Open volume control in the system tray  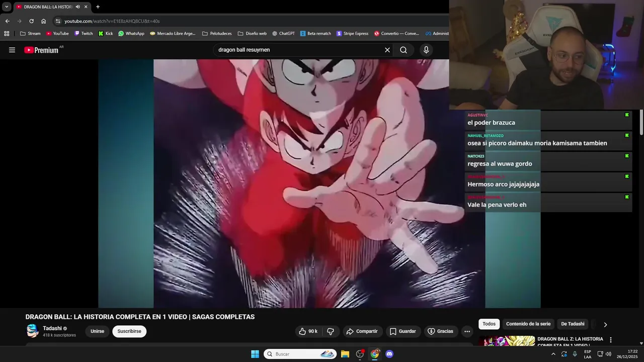tap(608, 354)
